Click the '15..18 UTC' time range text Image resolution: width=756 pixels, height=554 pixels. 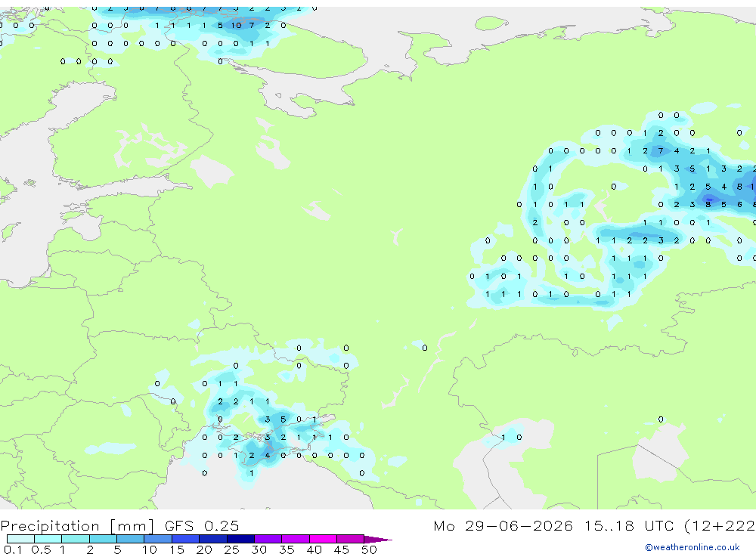click(x=629, y=525)
